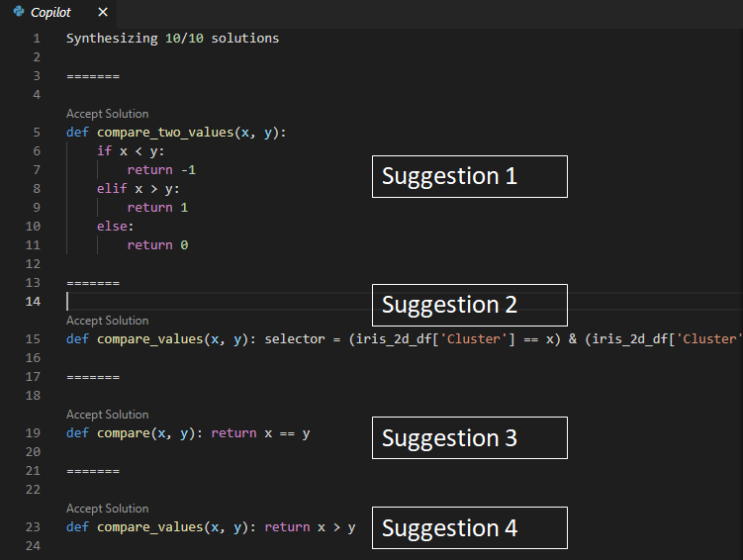
Task: Select the Copilot tab title
Action: click(x=51, y=12)
